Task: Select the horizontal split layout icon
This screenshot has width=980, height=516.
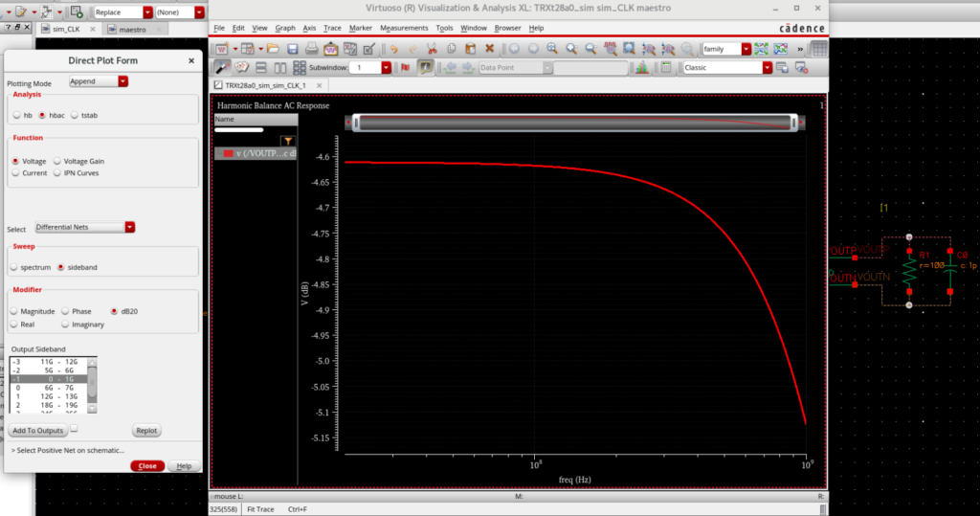Action: pyautogui.click(x=260, y=68)
